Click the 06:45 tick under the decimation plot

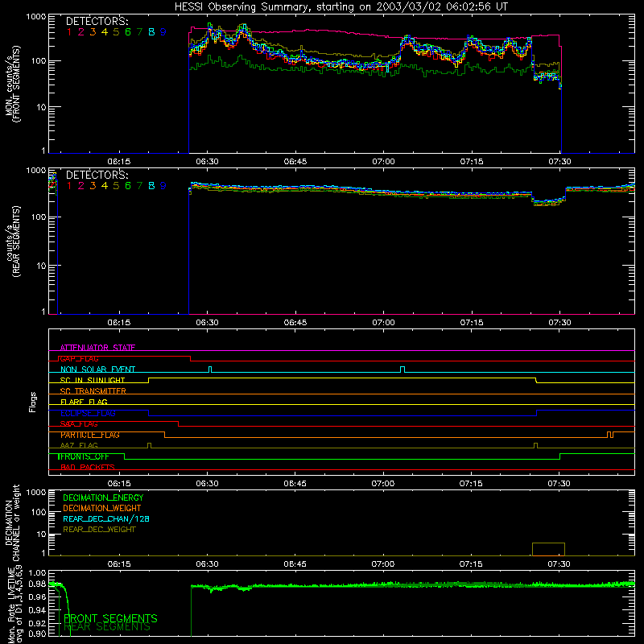click(x=295, y=564)
